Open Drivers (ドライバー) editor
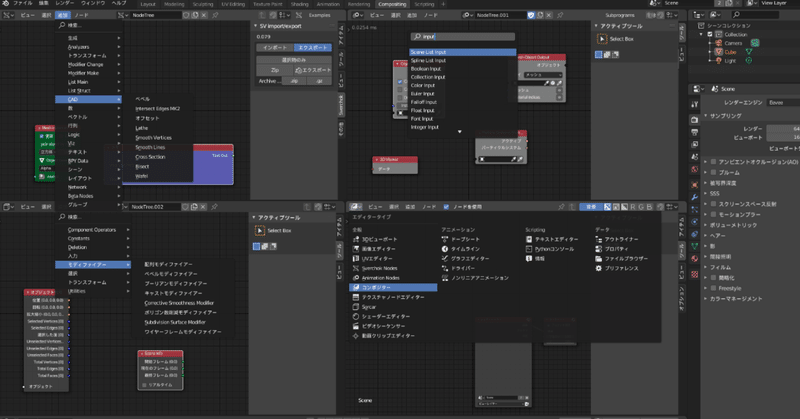Viewport: 800px width, 419px height. coord(458,268)
